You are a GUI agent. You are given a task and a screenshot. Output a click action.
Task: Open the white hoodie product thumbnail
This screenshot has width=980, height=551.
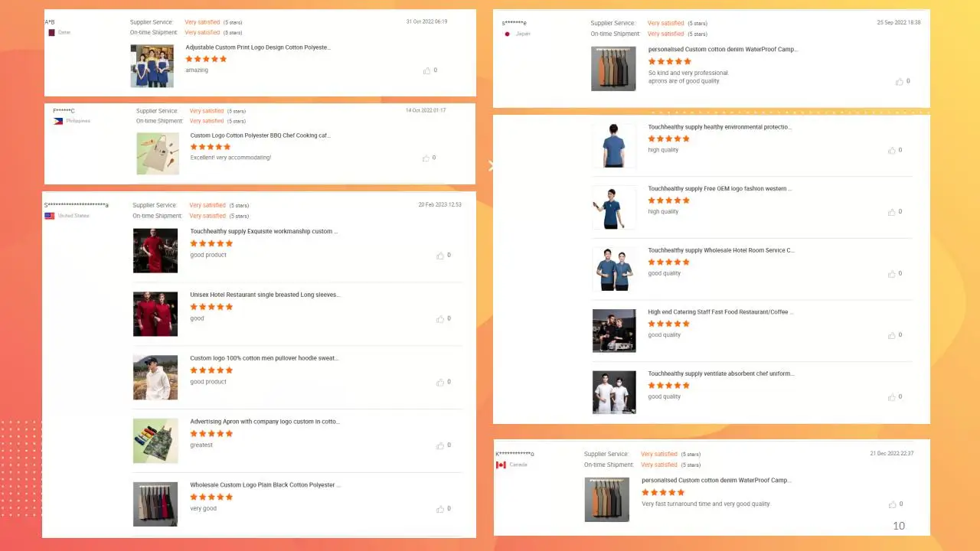click(x=155, y=377)
